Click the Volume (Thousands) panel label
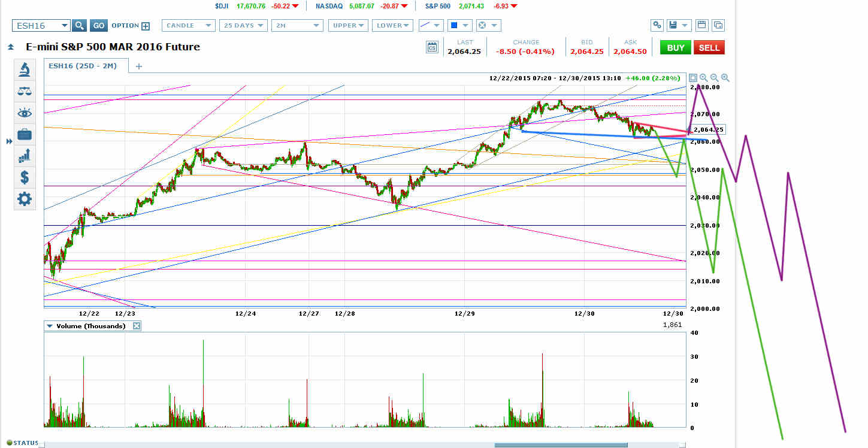 tap(90, 326)
